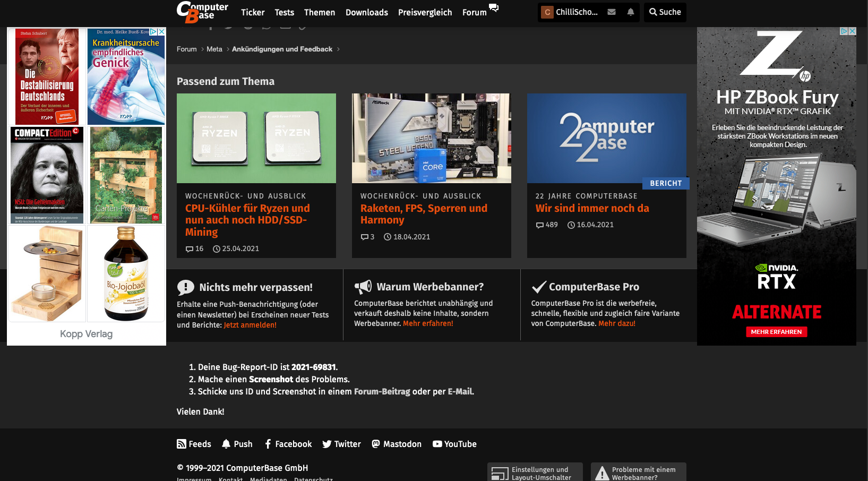Open the E-Mail link in bug instructions

[460, 391]
